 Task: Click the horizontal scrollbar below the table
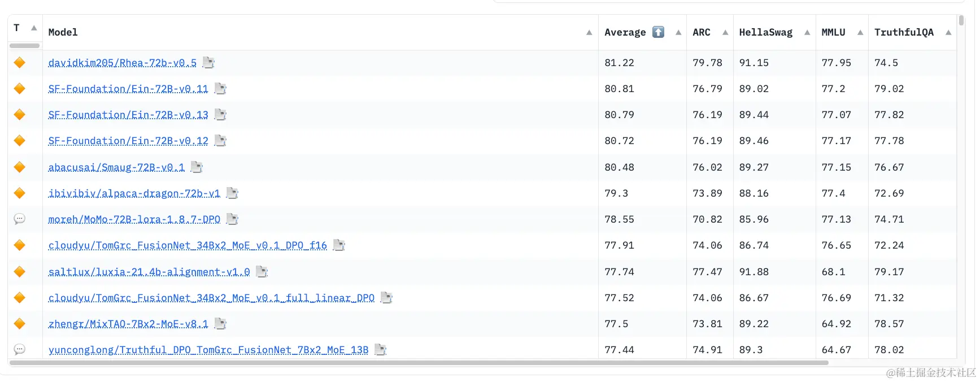click(419, 362)
